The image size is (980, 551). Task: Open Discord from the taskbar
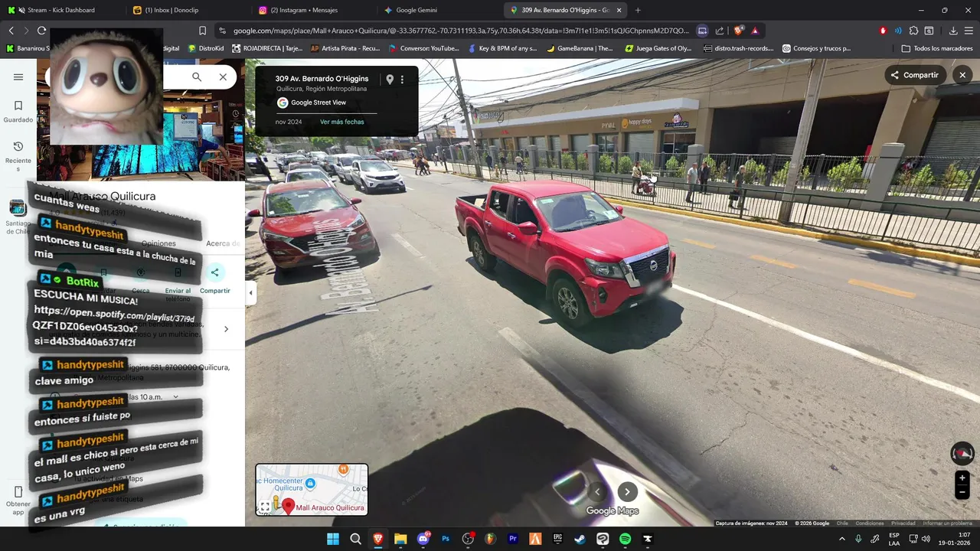tap(423, 539)
